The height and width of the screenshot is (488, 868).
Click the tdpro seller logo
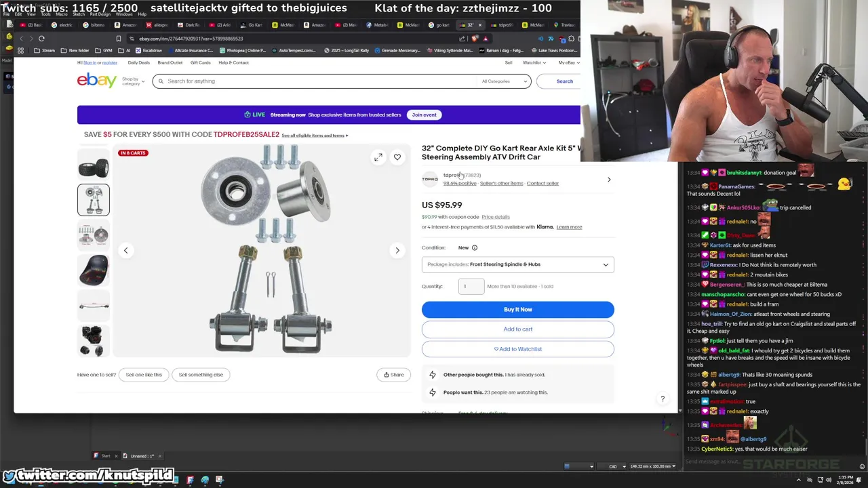(430, 180)
